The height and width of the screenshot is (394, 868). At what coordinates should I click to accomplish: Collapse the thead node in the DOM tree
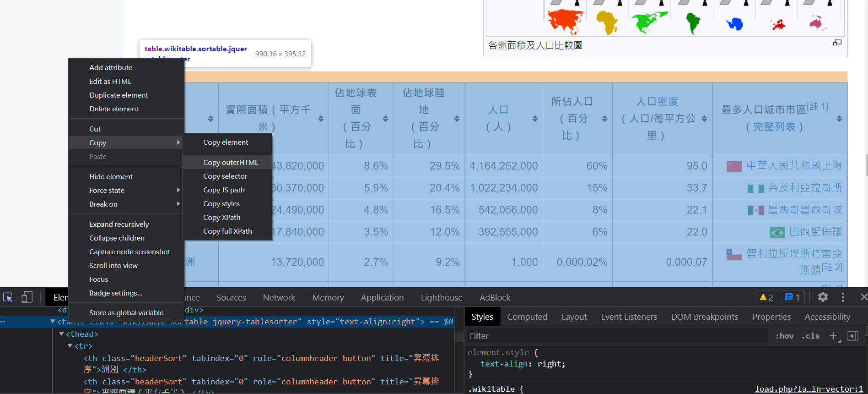click(x=61, y=334)
